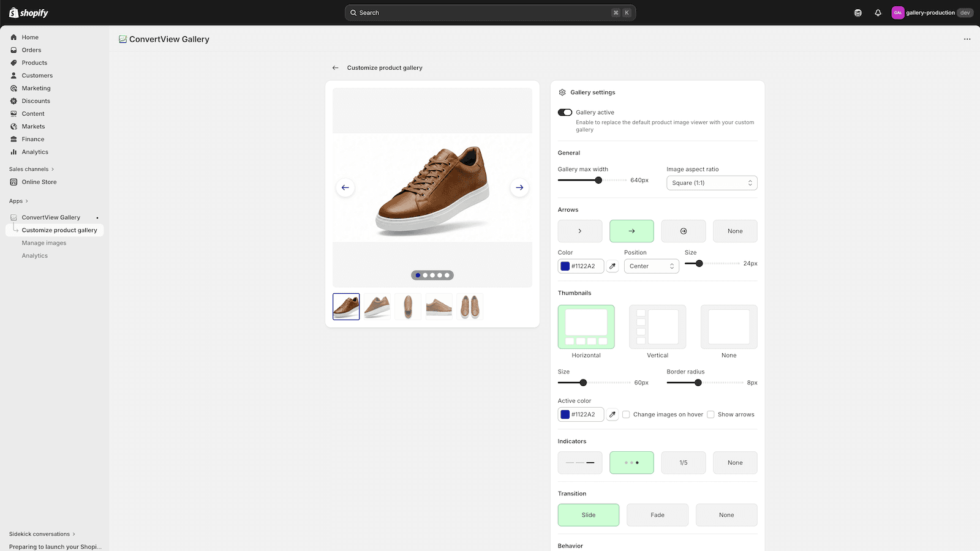The width and height of the screenshot is (980, 551).
Task: Choose None thumbnails layout
Action: pos(729,327)
